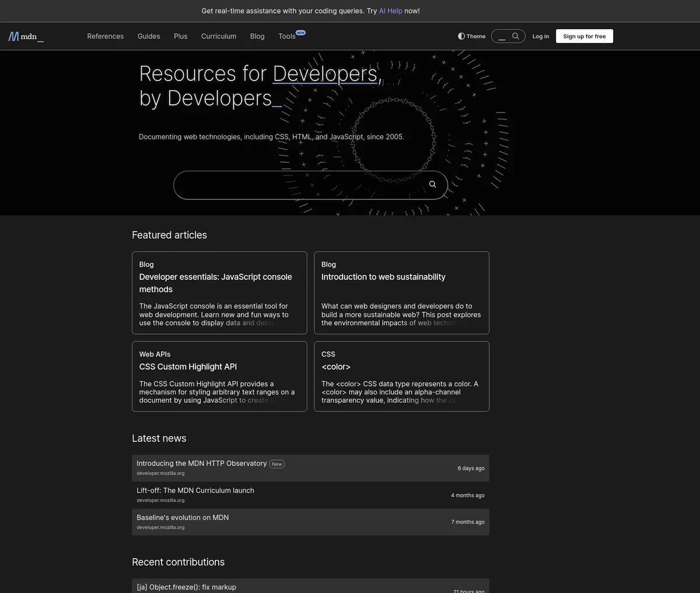Select Blog from the top navigation
The height and width of the screenshot is (593, 700).
[257, 36]
